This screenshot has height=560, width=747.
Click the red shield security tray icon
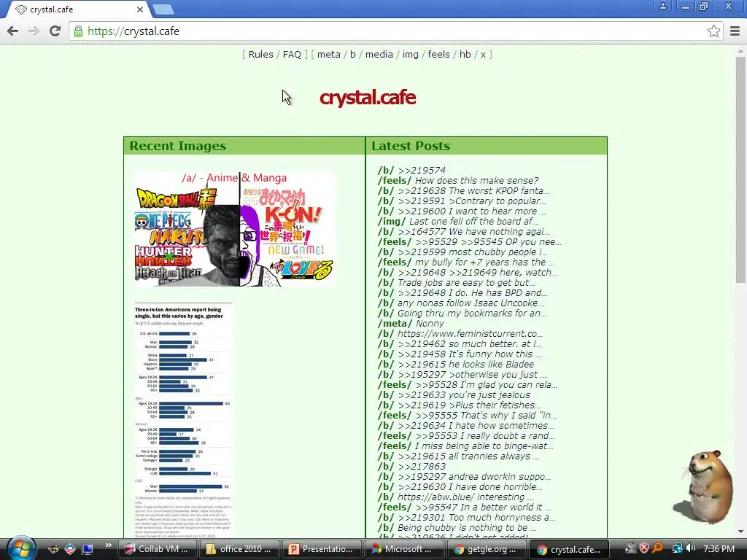click(644, 548)
